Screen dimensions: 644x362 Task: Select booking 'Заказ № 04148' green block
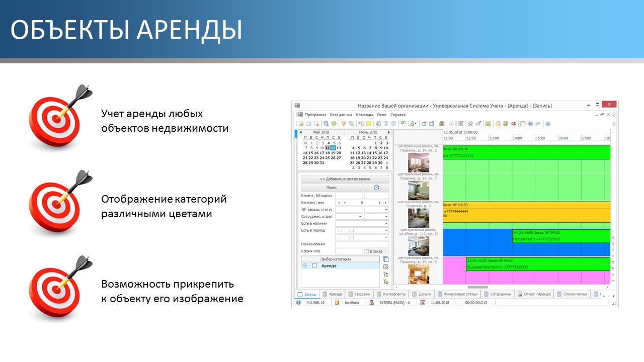526,152
